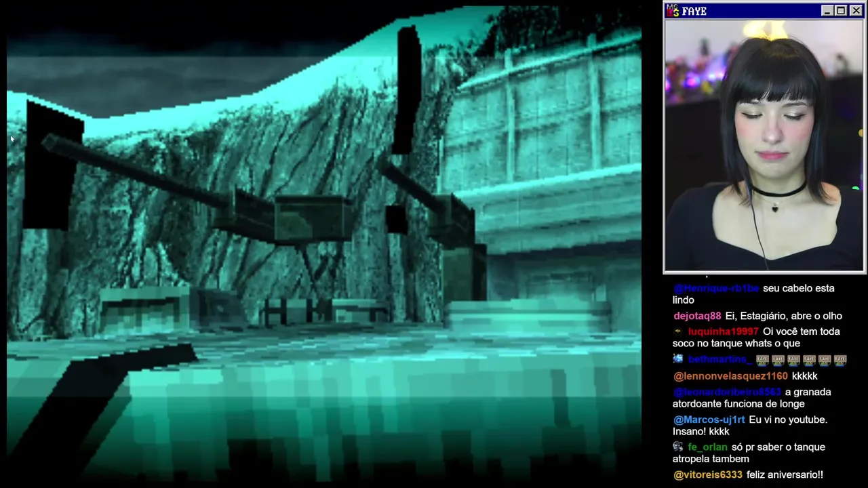This screenshot has width=868, height=488.
Task: Click the badge icon before bethmartins_
Action: click(678, 359)
